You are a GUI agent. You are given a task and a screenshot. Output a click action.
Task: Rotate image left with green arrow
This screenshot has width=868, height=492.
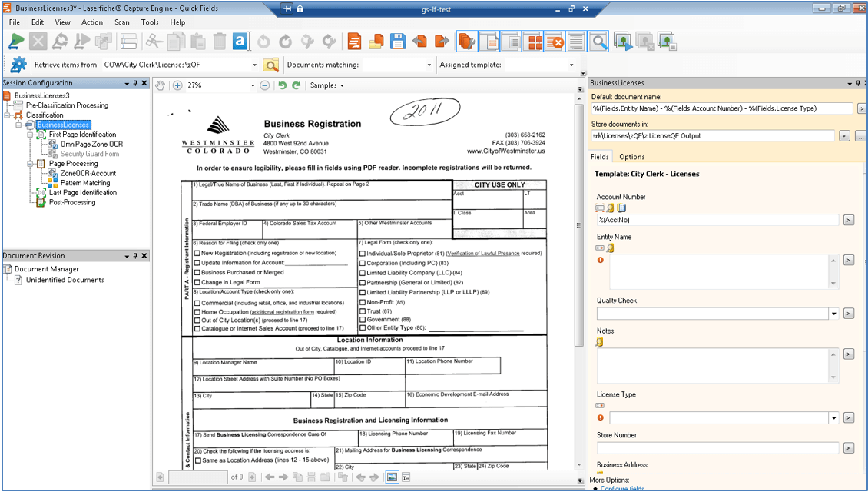click(283, 85)
